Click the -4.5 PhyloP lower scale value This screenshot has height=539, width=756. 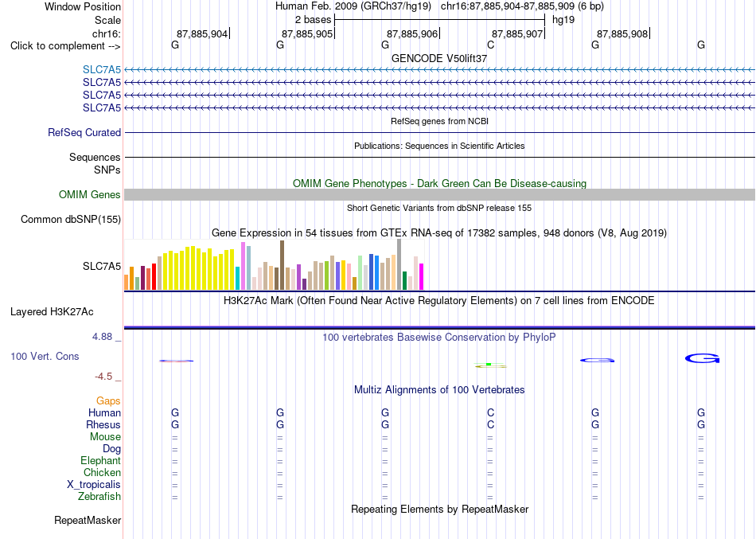[x=103, y=377]
